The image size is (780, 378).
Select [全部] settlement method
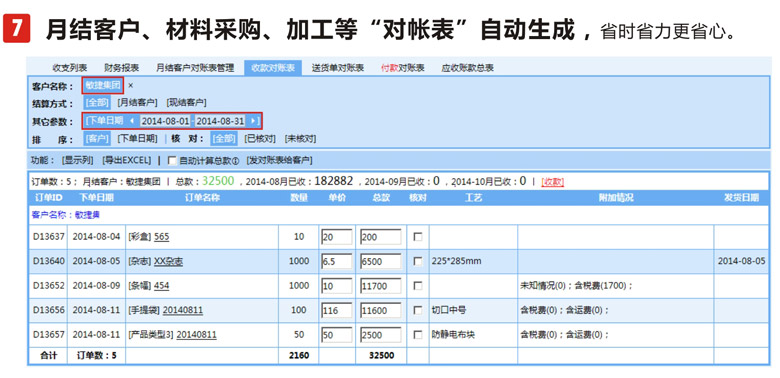coord(97,103)
